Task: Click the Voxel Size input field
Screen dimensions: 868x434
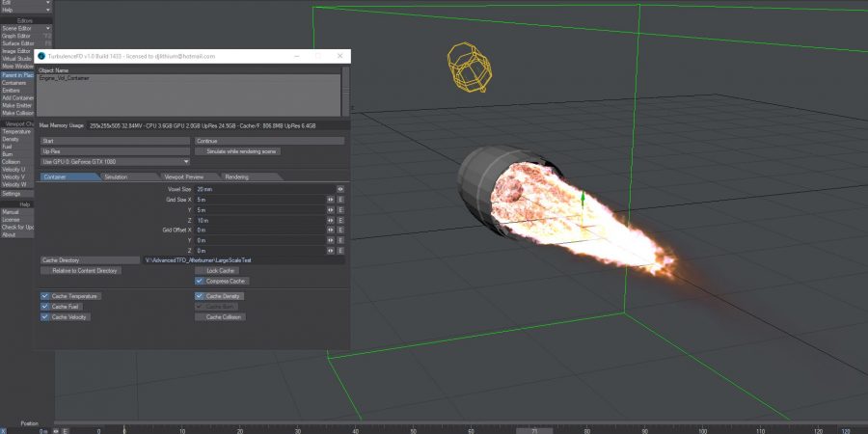Action: pos(264,189)
